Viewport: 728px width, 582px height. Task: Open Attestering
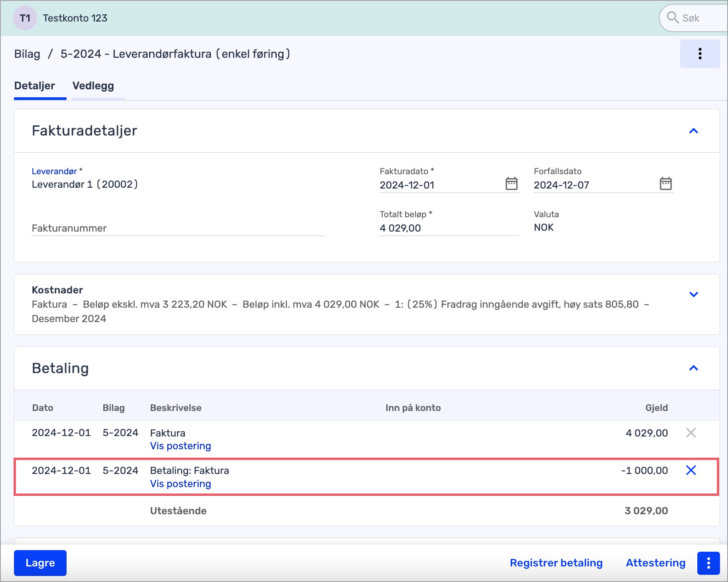point(655,563)
